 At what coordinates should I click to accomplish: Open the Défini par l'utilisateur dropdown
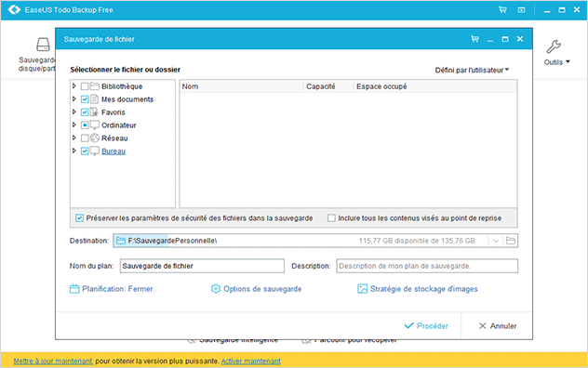coord(472,70)
